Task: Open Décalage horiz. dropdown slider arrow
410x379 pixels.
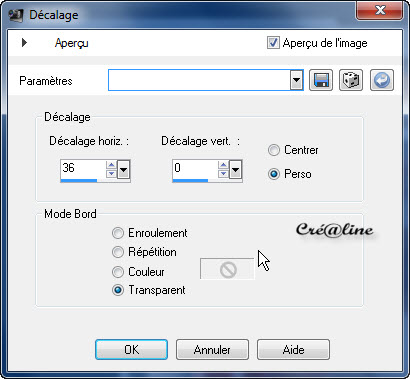Action: coord(123,170)
